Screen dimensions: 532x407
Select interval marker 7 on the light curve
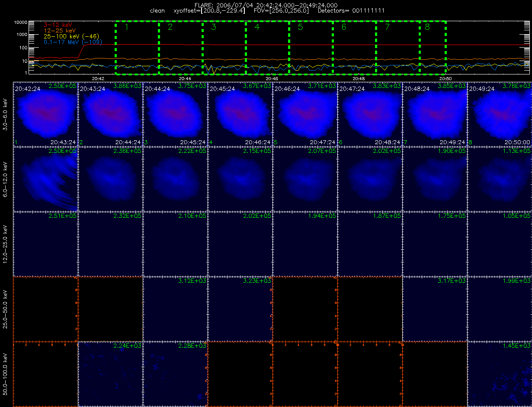pyautogui.click(x=387, y=27)
